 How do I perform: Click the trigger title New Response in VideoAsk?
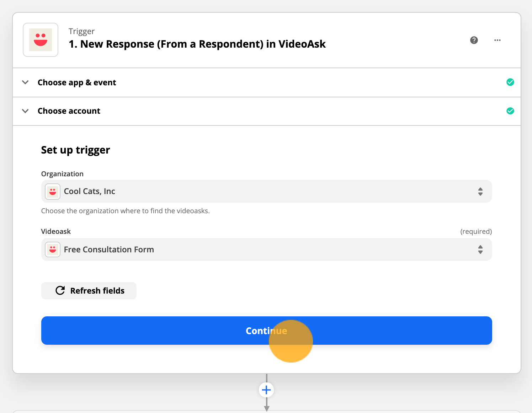tap(197, 44)
